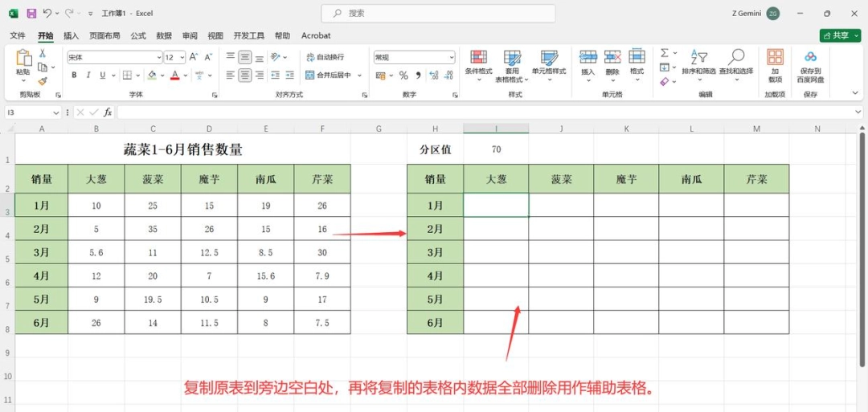
Task: Increase font size with larger A
Action: [193, 57]
